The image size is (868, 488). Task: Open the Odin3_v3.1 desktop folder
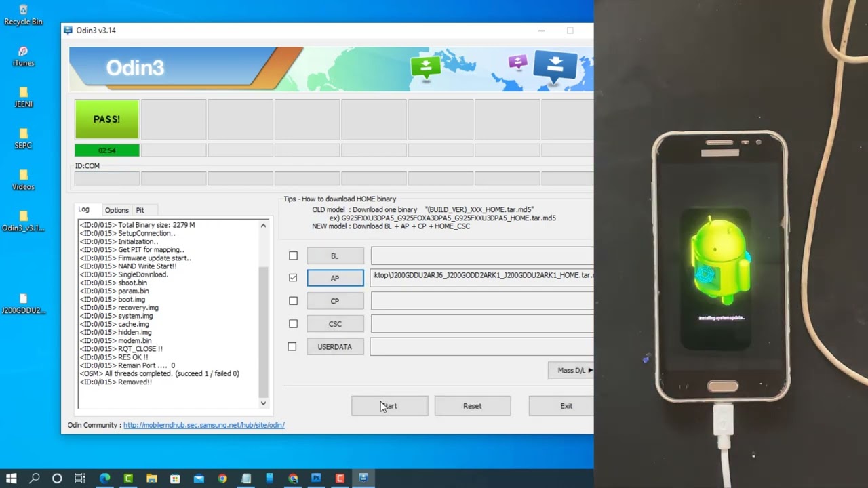tap(23, 222)
